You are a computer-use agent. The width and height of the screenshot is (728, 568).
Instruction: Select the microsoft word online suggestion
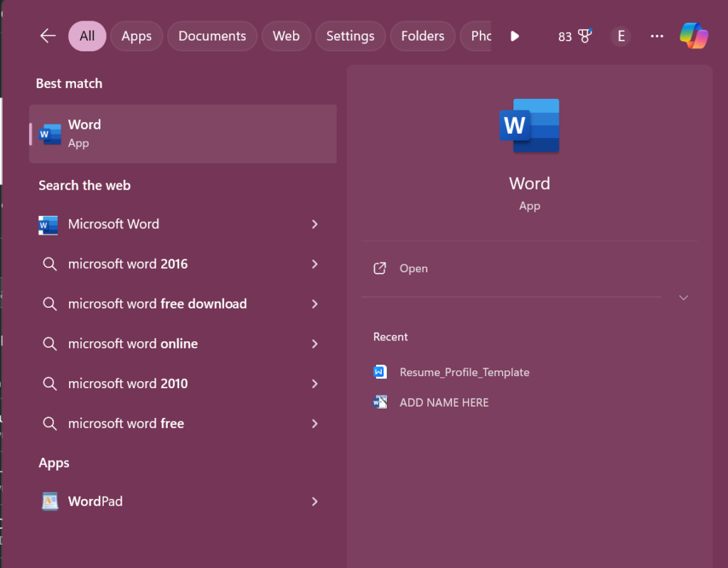(x=182, y=344)
